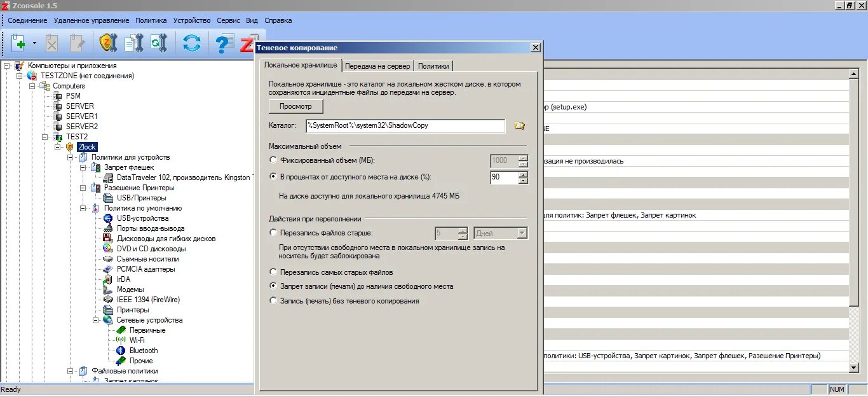Click the blue question mark help icon

(224, 43)
